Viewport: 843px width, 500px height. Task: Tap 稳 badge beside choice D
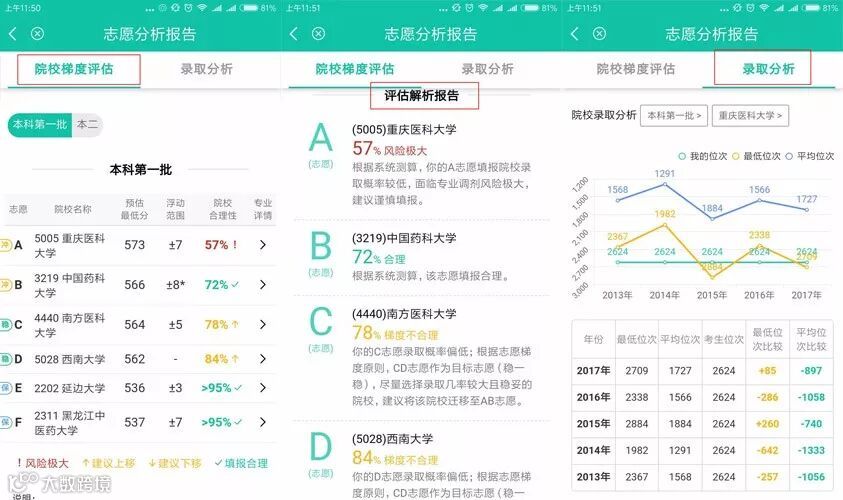(6, 359)
